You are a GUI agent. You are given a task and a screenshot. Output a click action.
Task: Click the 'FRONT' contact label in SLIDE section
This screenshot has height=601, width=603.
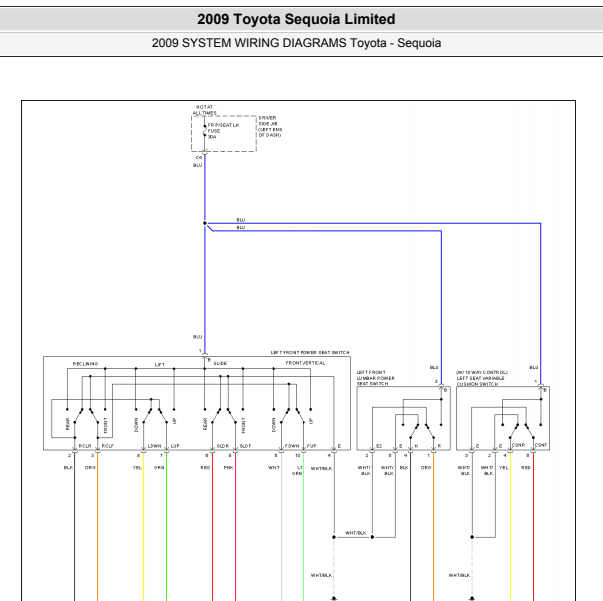tap(243, 425)
